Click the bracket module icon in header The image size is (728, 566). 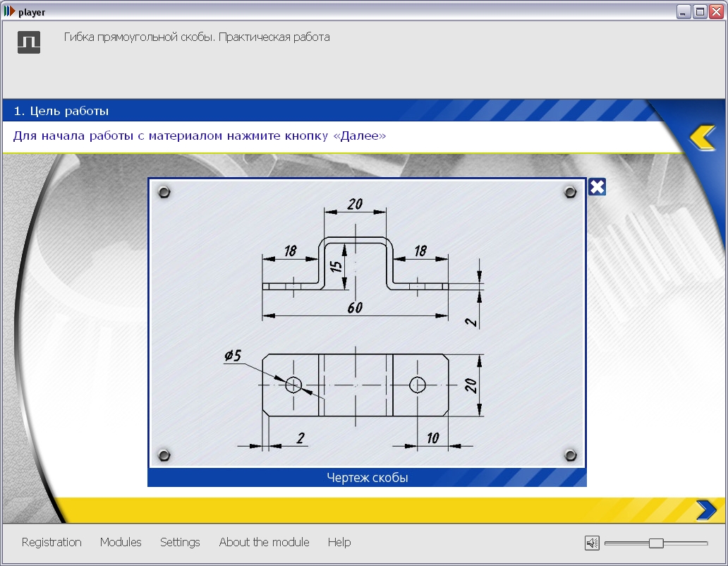click(29, 42)
